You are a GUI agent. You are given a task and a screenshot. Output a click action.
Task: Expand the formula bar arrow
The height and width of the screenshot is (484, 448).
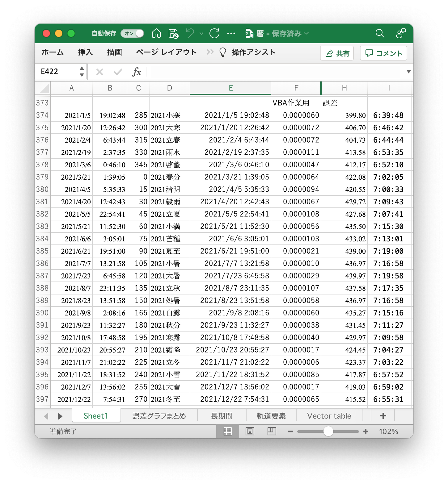408,72
